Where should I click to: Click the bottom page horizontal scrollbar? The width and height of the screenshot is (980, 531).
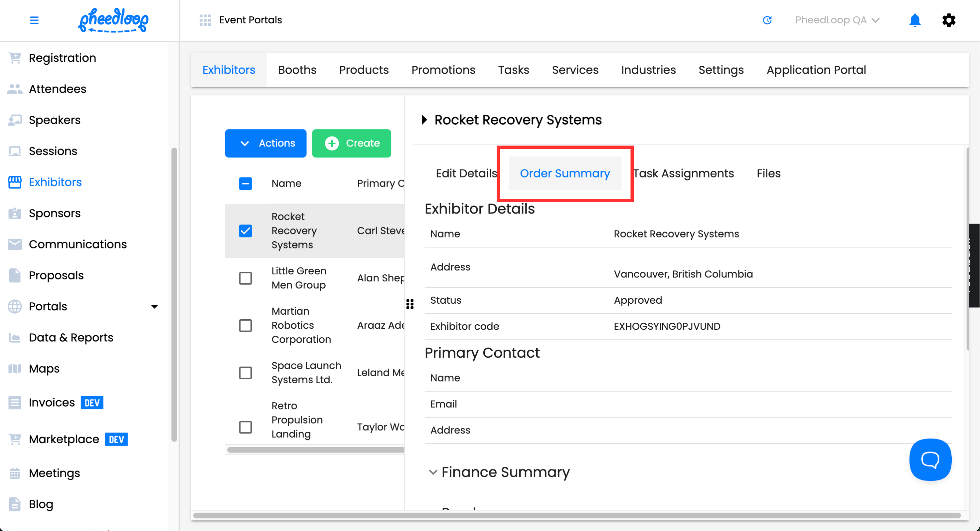coord(576,516)
